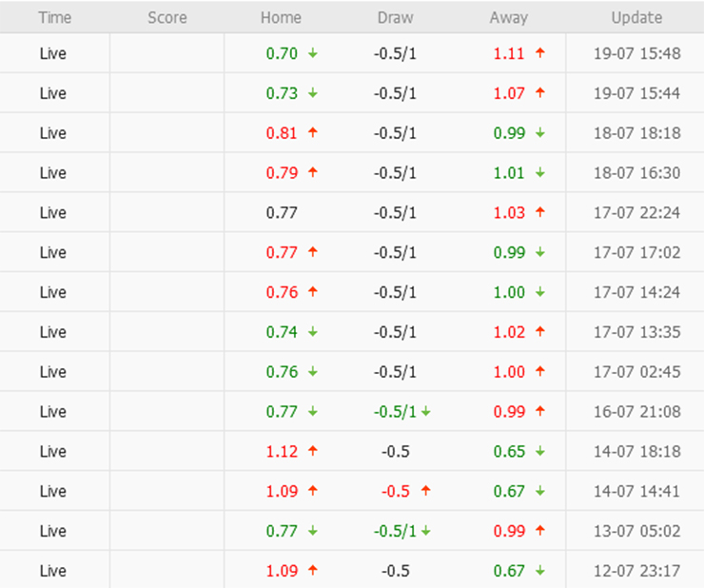Image resolution: width=704 pixels, height=588 pixels.
Task: Select the Away column header
Action: pos(508,17)
